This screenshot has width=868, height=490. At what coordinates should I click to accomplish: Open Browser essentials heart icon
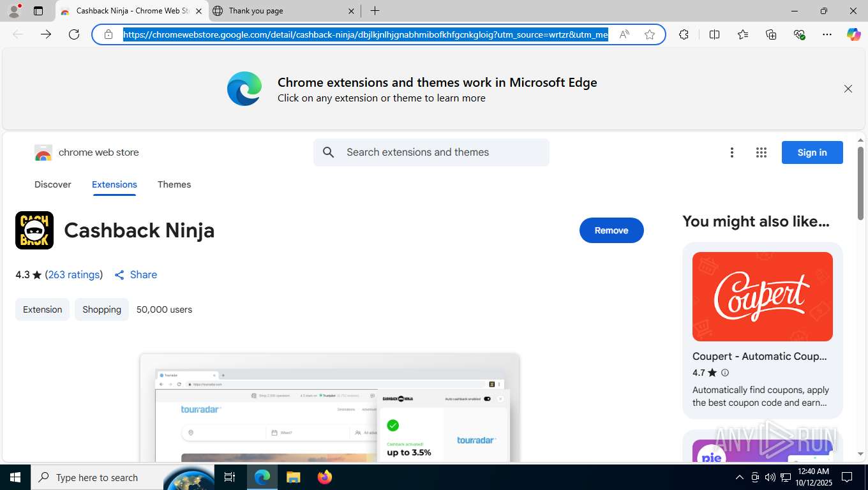click(x=799, y=34)
